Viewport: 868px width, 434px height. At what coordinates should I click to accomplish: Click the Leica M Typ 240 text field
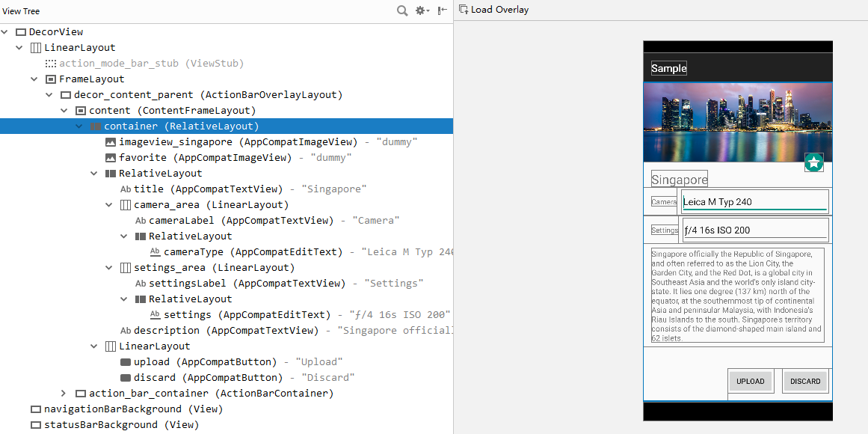754,202
